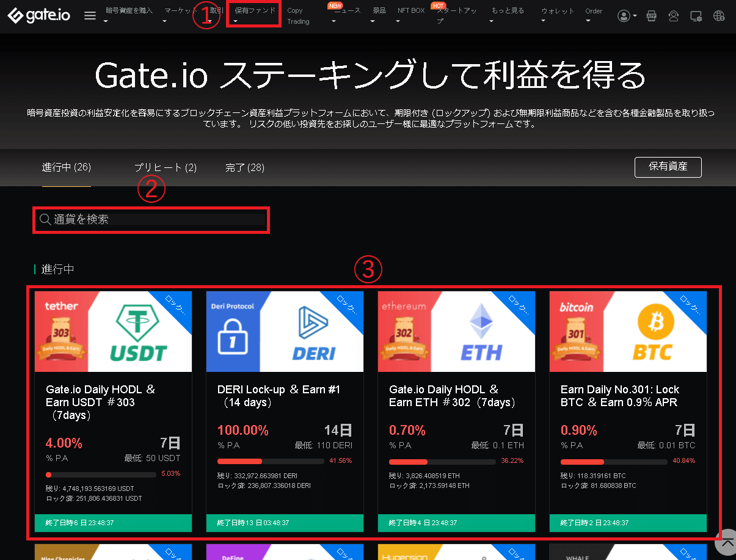Open the 完了 (28) tab
Screen dimensions: 736x560
(244, 167)
